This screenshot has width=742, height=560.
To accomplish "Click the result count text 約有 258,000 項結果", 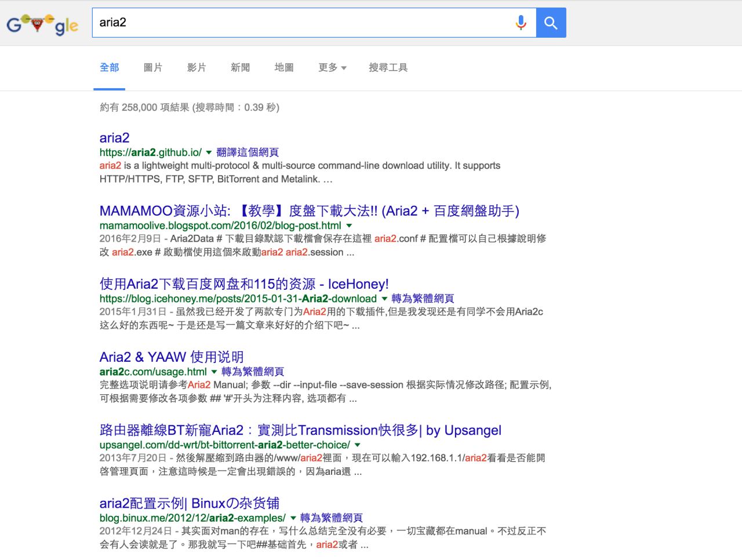I will point(190,107).
